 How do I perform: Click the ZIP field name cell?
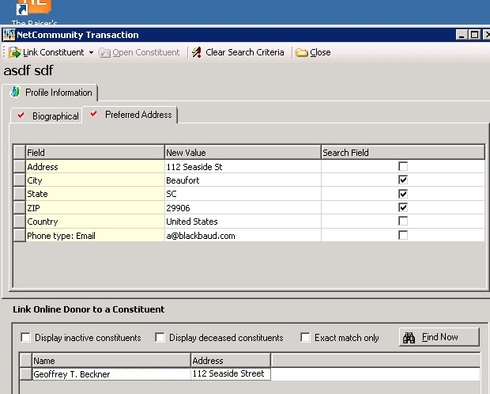coord(95,208)
